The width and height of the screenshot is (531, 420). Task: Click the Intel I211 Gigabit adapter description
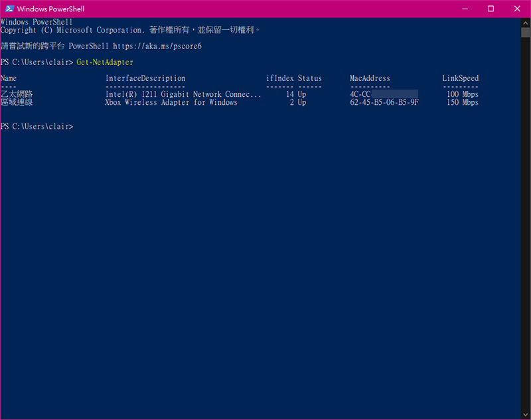click(183, 94)
